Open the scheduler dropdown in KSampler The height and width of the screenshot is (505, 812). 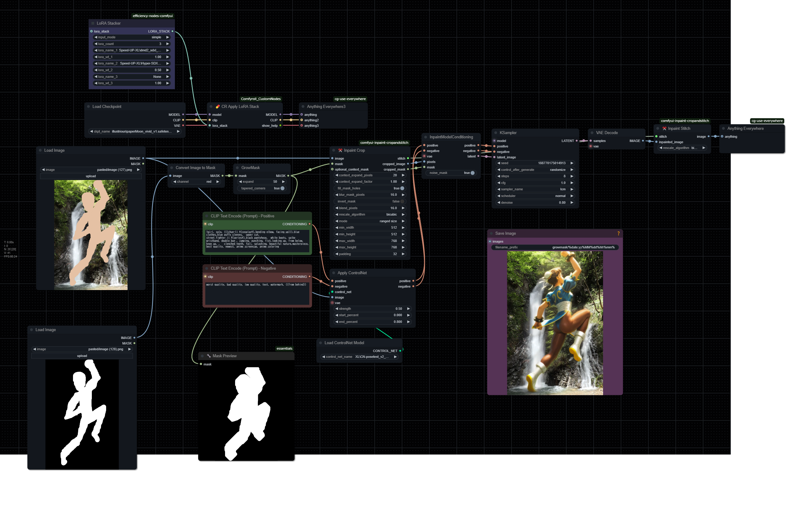point(535,196)
